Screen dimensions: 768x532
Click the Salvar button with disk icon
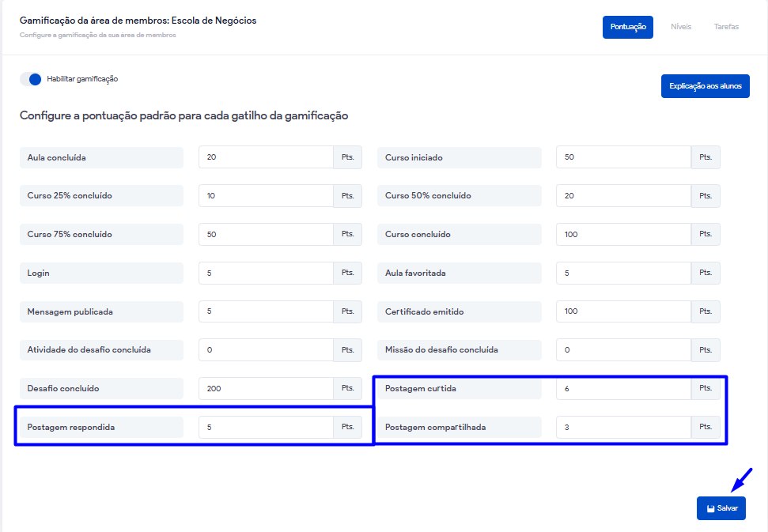721,508
